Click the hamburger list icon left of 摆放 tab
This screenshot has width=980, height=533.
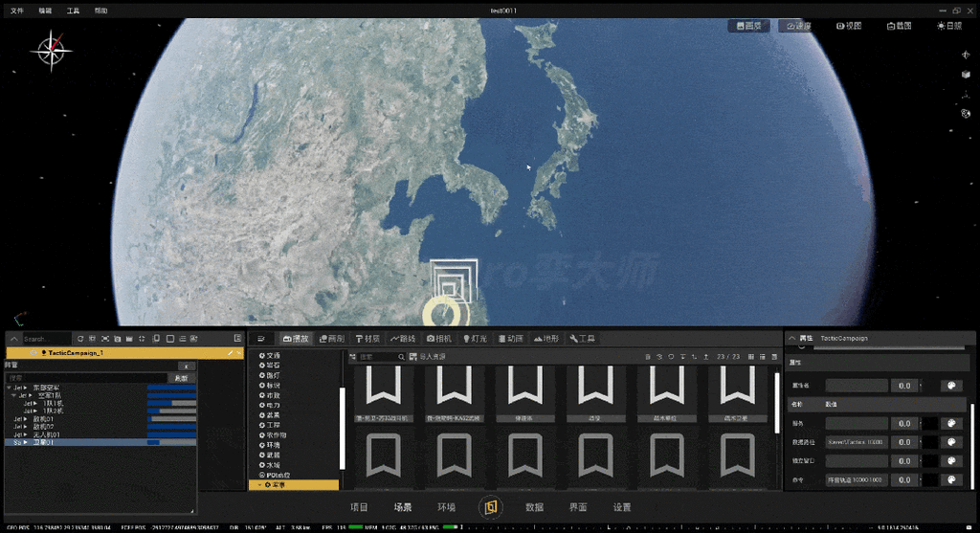[x=261, y=339]
